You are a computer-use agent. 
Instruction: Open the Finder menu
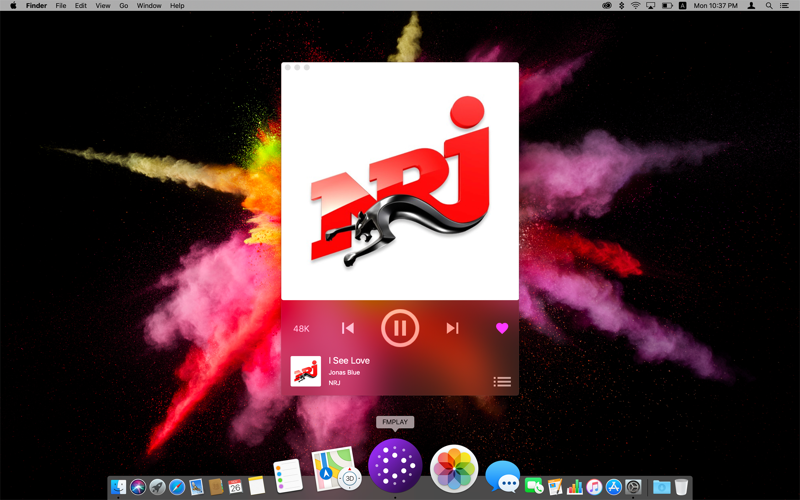[36, 6]
